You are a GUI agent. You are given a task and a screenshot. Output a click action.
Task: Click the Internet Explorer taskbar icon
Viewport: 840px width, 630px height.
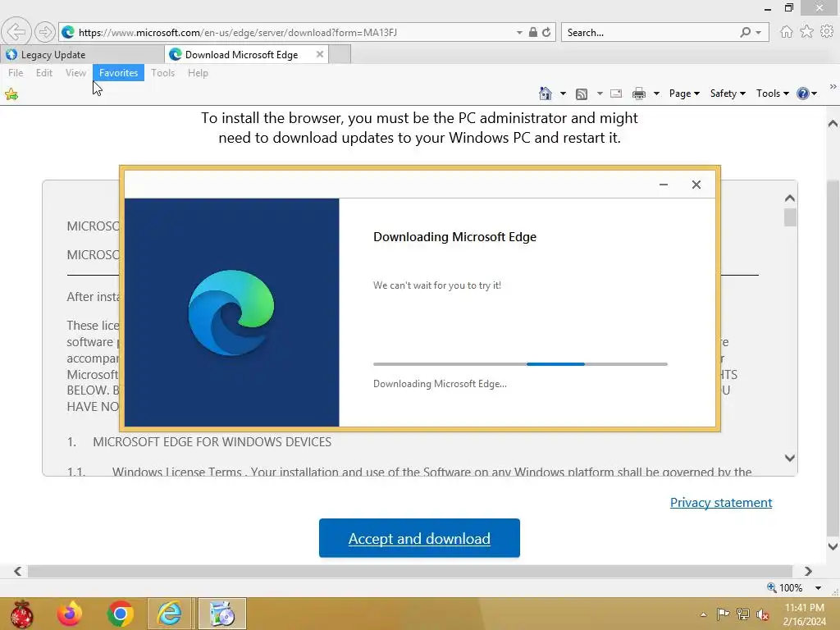coord(169,614)
